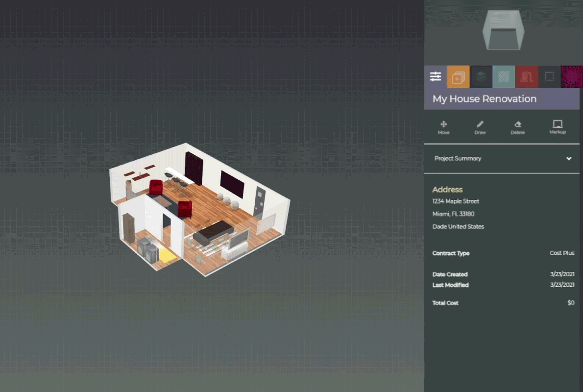
Task: Click the wall-mounted TV in living room
Action: pyautogui.click(x=232, y=184)
